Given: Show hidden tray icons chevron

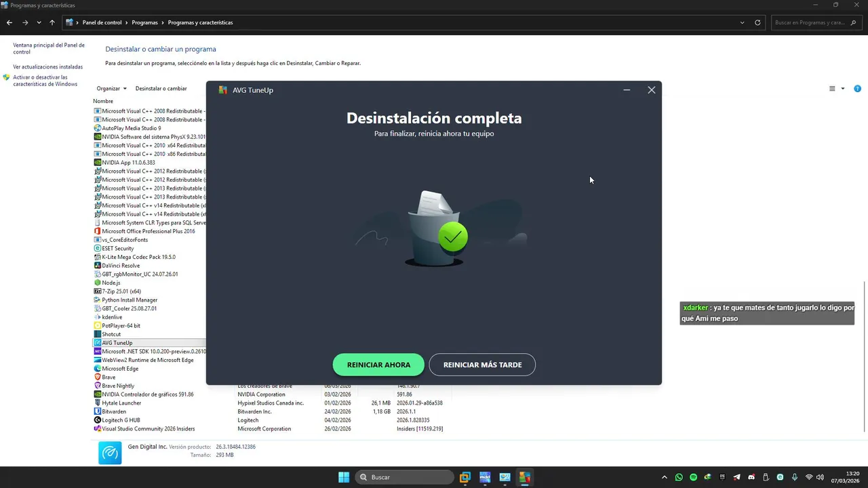Looking at the screenshot, I should [665, 477].
